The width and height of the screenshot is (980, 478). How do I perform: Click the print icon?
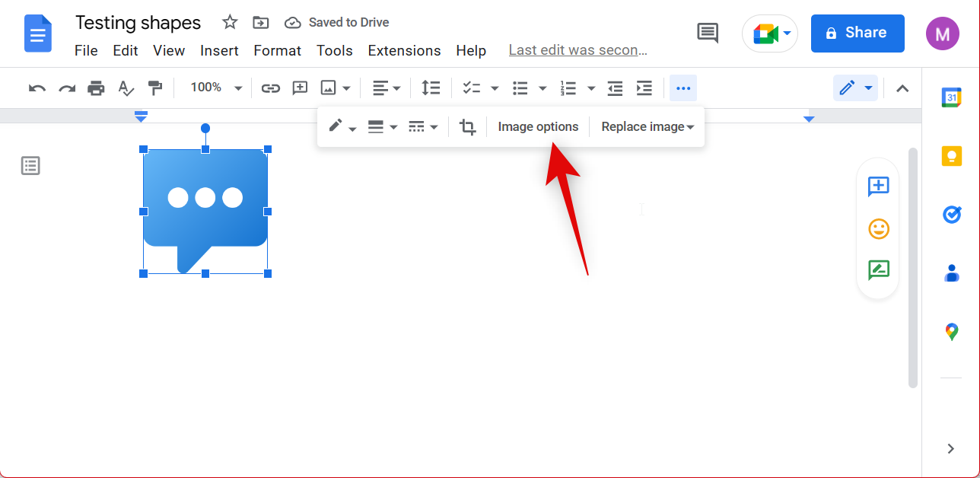click(96, 88)
